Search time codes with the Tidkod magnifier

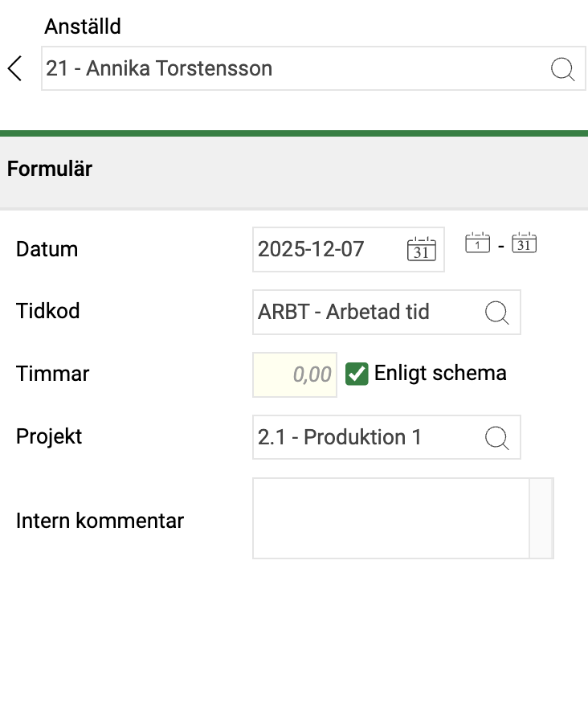tap(498, 313)
